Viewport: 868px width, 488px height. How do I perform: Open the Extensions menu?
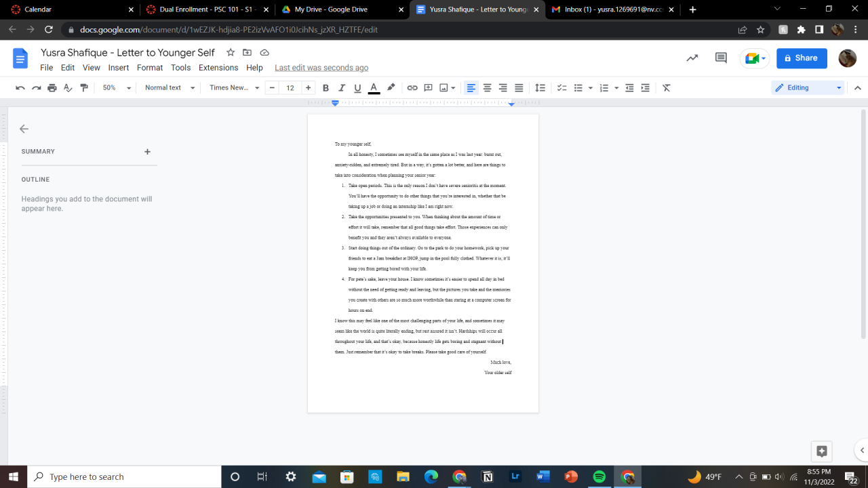pyautogui.click(x=218, y=68)
